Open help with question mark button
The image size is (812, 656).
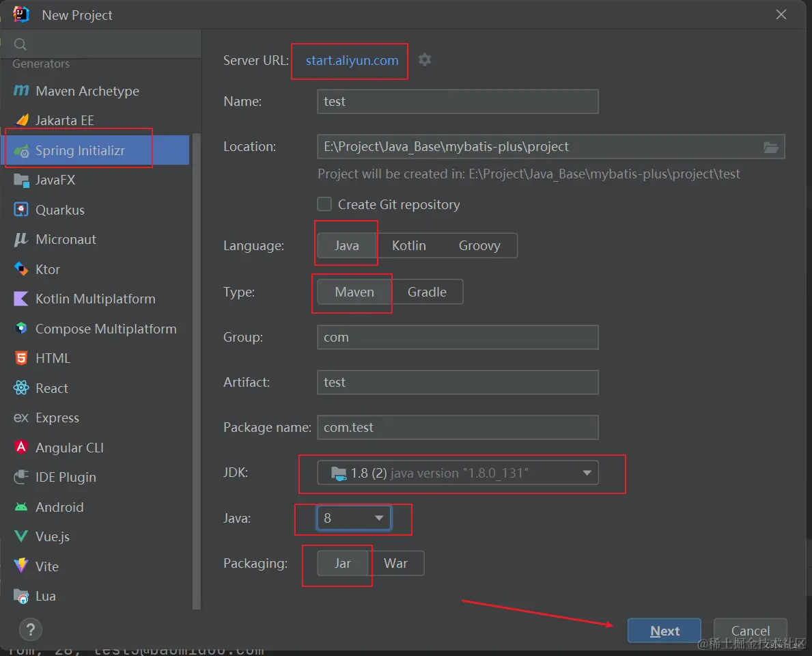tap(31, 629)
